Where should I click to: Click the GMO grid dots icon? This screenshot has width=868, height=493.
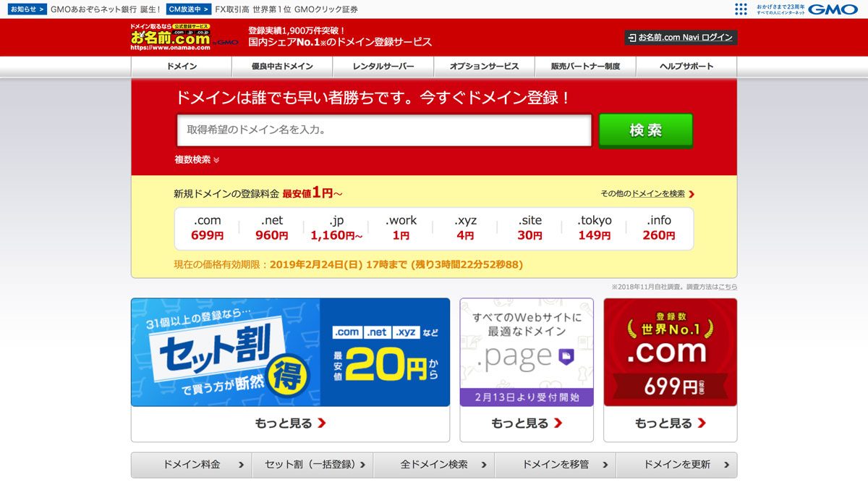741,9
